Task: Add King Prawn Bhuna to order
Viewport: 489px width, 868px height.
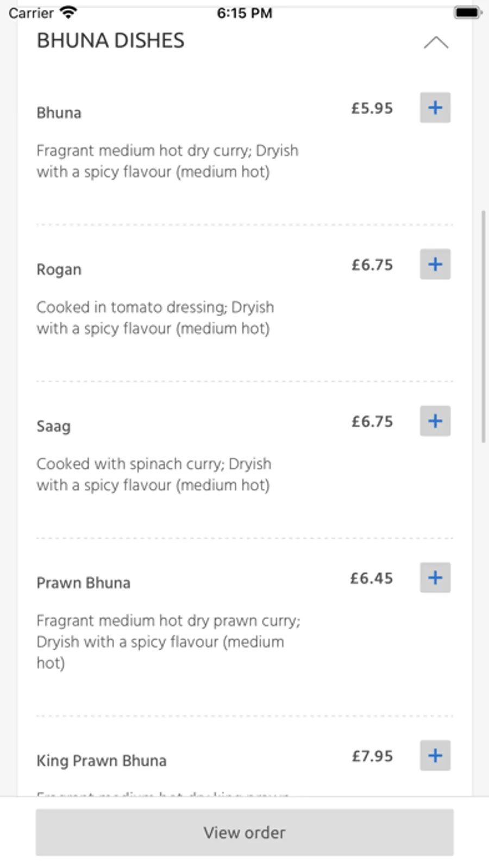Action: [435, 756]
